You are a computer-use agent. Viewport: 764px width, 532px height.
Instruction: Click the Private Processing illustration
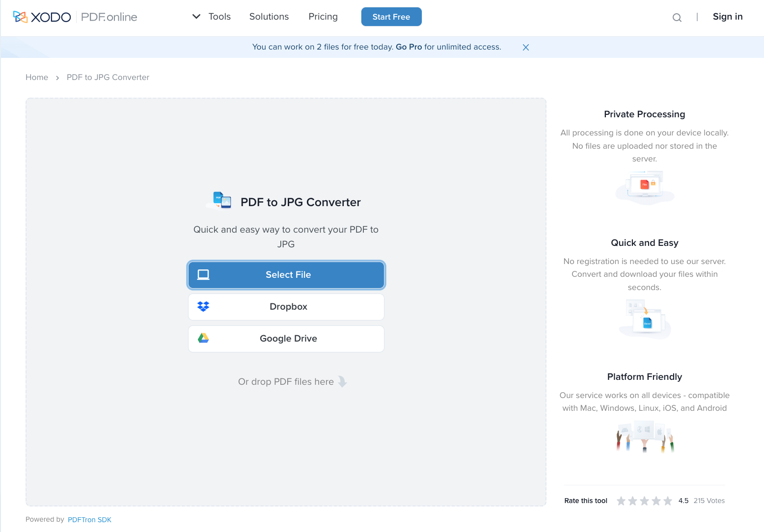click(644, 187)
